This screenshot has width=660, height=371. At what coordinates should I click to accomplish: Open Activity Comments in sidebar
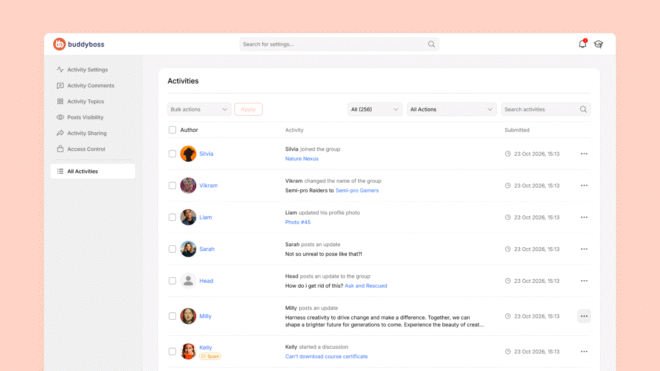click(x=90, y=85)
